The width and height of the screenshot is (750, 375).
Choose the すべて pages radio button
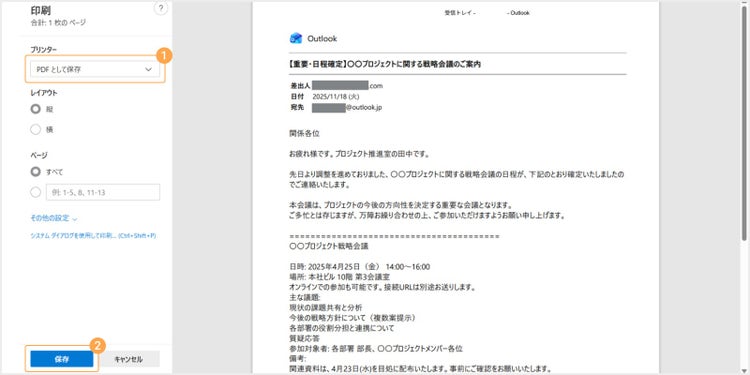point(35,172)
